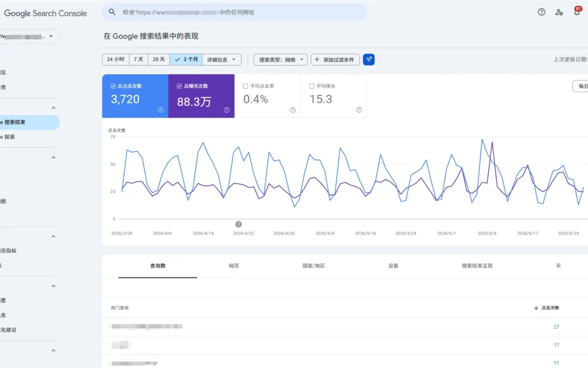Switch to the 网页 tab

[234, 266]
